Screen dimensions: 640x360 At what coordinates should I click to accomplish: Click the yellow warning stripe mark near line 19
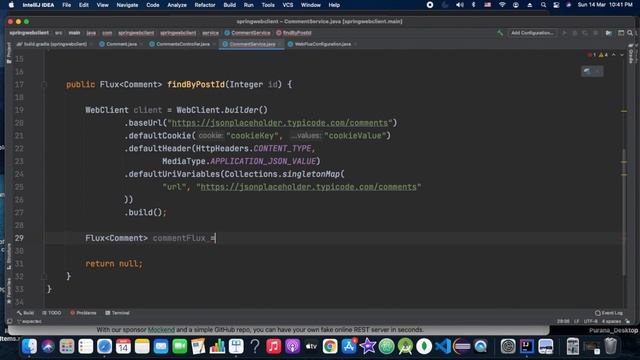point(624,111)
